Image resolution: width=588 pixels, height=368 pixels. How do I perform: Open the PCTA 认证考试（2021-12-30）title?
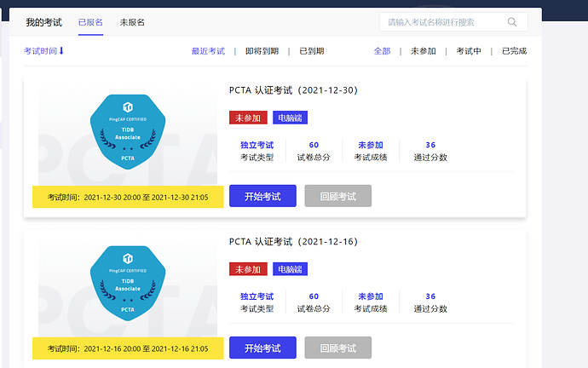(x=293, y=90)
